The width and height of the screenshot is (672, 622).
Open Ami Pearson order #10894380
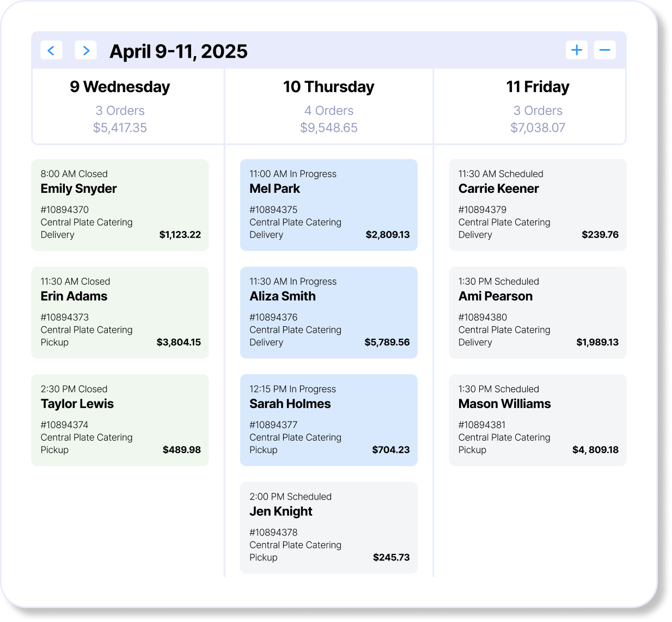537,313
